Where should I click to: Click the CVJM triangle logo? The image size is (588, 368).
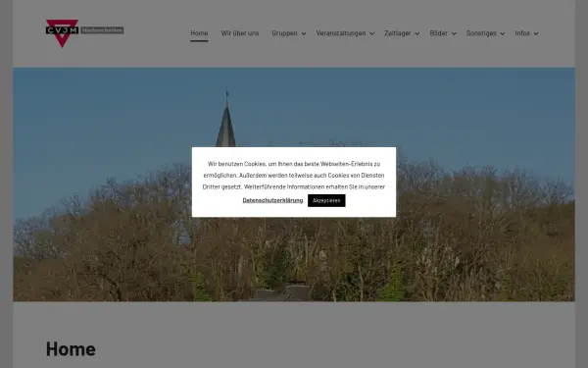62,33
